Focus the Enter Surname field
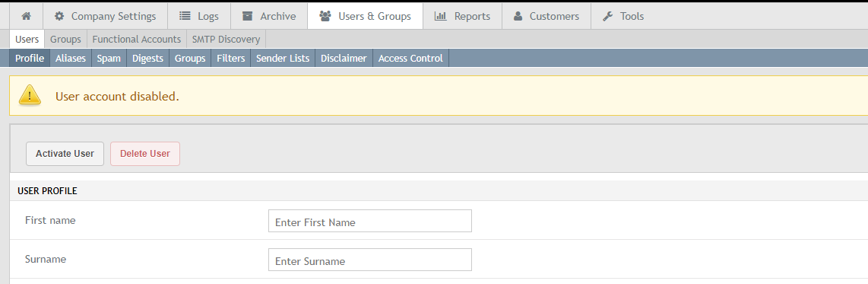Viewport: 868px width, 284px height. (x=370, y=260)
